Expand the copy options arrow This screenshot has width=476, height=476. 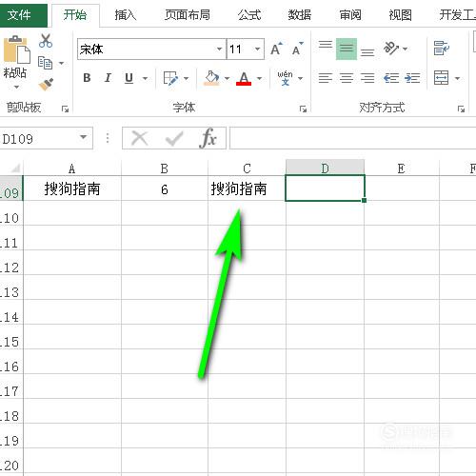coord(62,63)
